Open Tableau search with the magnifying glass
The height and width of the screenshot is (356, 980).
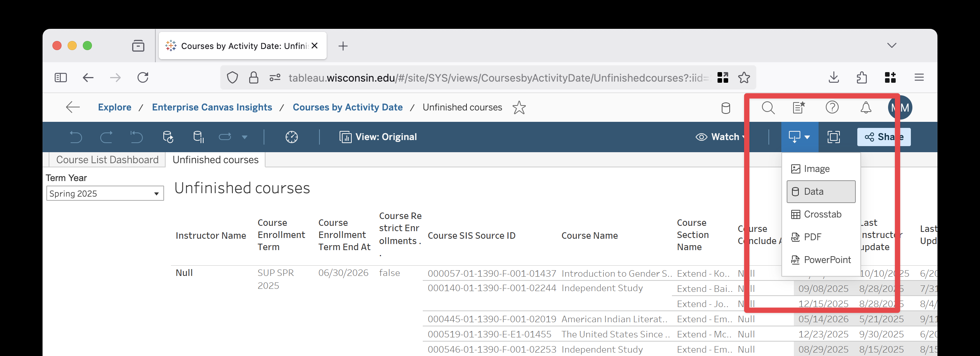[x=768, y=107]
